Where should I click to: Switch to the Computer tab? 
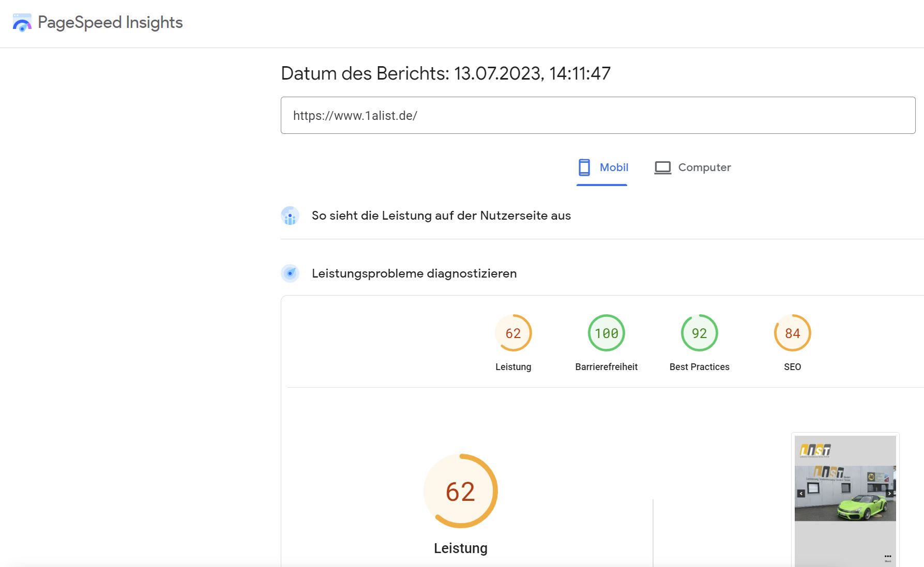pos(693,167)
